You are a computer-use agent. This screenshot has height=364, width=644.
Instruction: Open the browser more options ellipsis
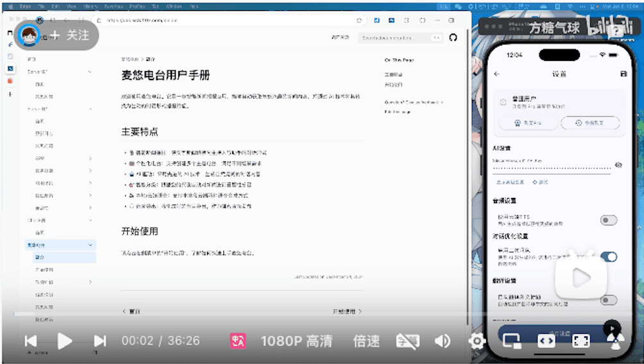point(437,20)
